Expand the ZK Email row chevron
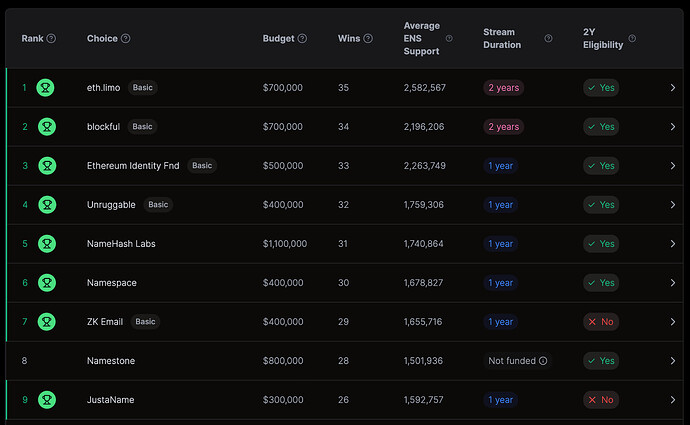Screen dimensions: 690x425 click(672, 322)
